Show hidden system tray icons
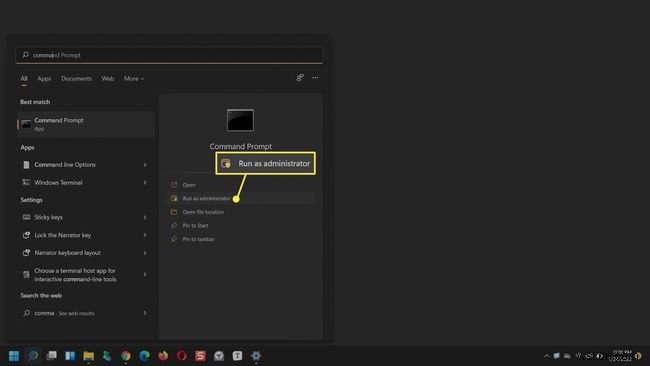 [546, 356]
